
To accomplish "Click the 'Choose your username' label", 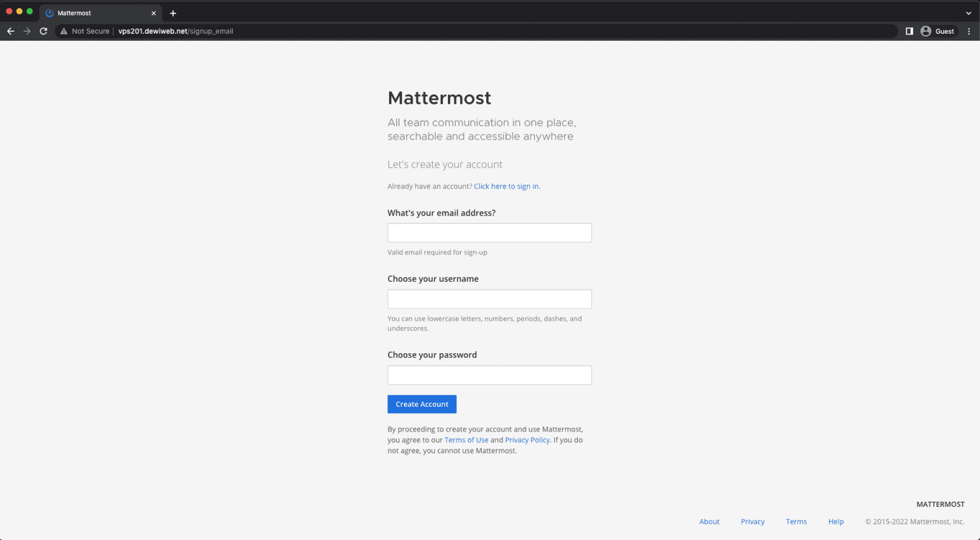I will coord(433,279).
